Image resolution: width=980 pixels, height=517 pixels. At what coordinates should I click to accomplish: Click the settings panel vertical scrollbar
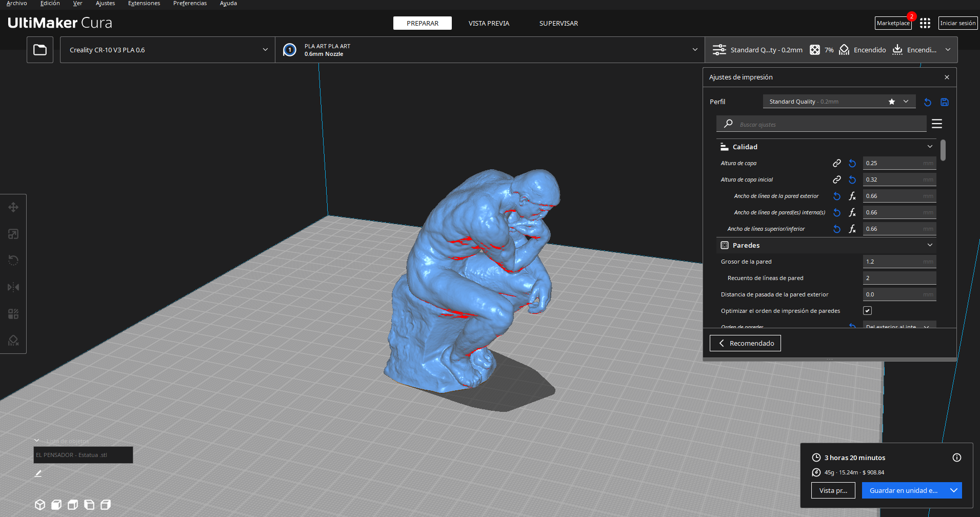[943, 150]
